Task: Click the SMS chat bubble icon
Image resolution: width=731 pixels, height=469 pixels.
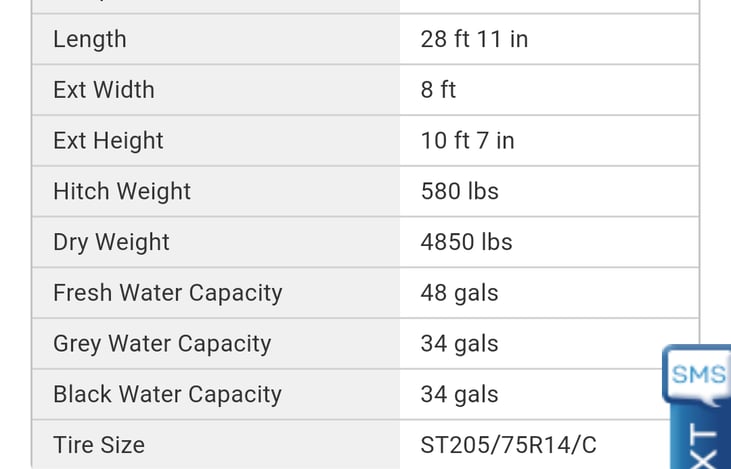Action: coord(697,375)
